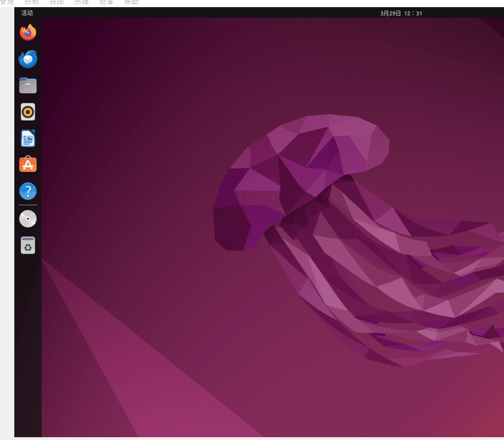Open the Files manager

[x=28, y=85]
